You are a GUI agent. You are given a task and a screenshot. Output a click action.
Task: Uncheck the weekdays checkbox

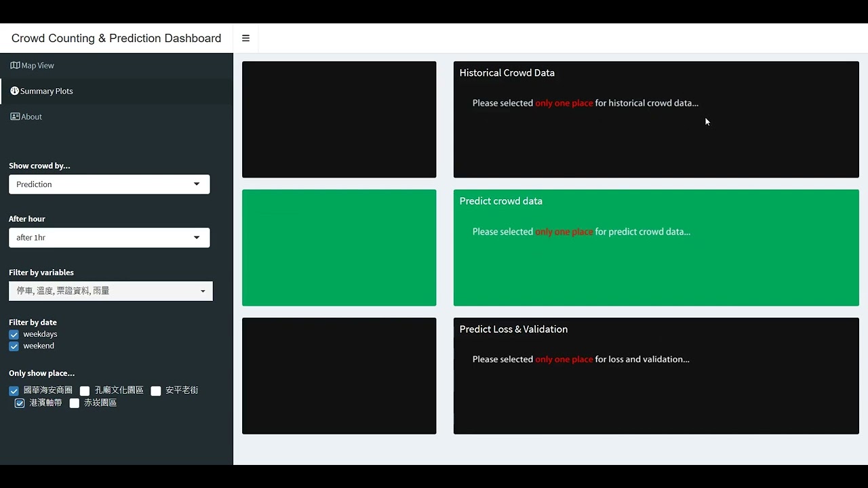[x=14, y=335]
